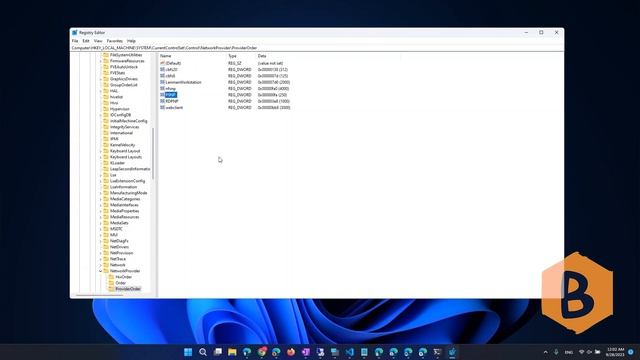Expand the HAL key
The height and width of the screenshot is (360, 640).
coord(101,91)
